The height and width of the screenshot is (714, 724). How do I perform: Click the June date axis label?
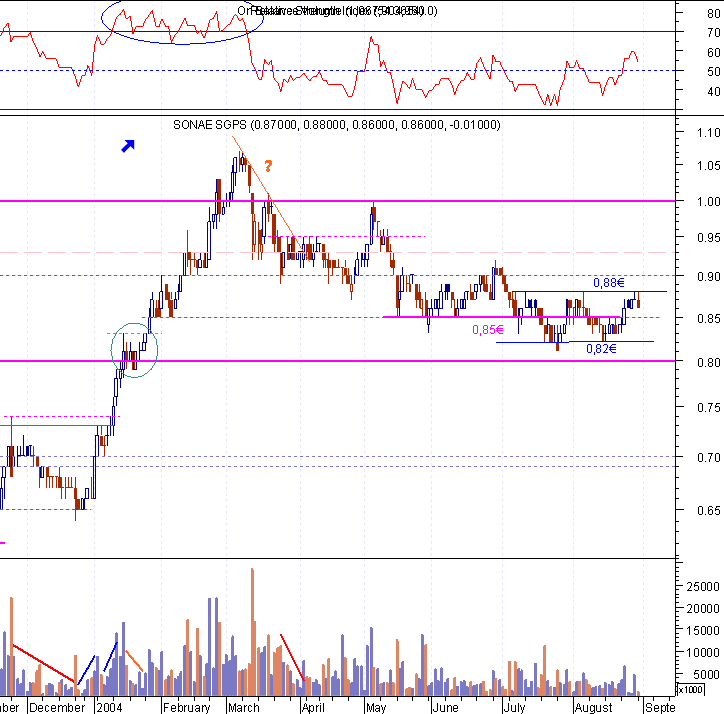tap(446, 708)
